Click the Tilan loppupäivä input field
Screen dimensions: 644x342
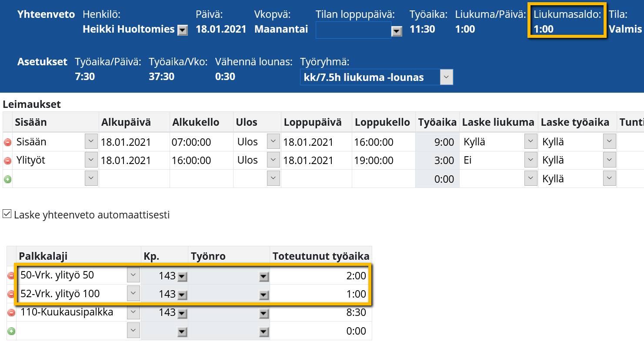(353, 30)
